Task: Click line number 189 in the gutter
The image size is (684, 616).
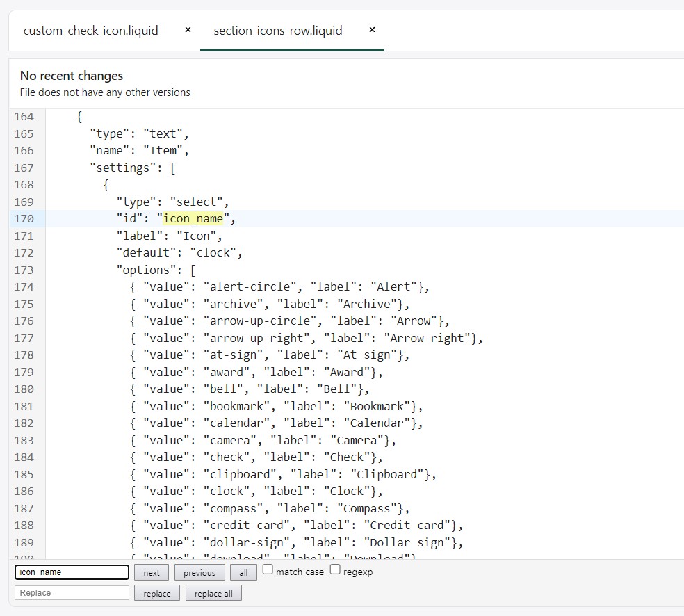Action: click(x=24, y=542)
